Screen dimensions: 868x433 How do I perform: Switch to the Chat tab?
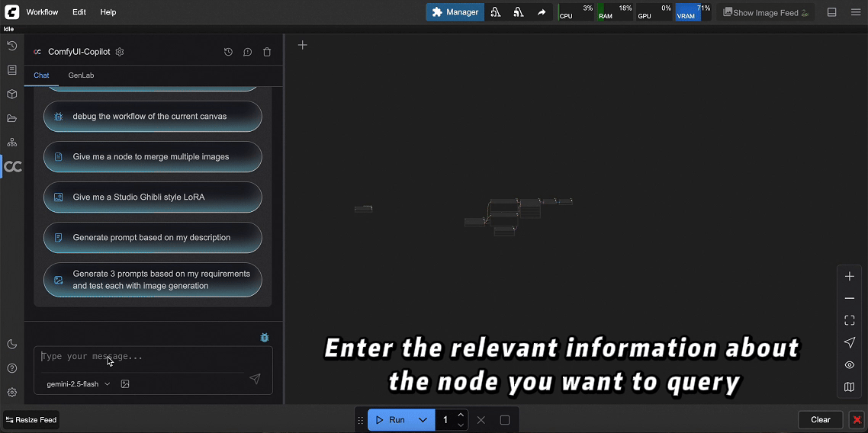click(x=41, y=75)
